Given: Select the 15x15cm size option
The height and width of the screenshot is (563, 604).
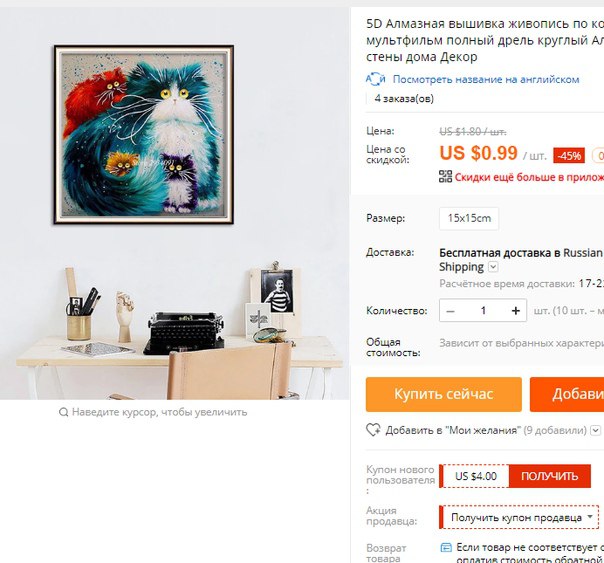Looking at the screenshot, I should coord(469,218).
